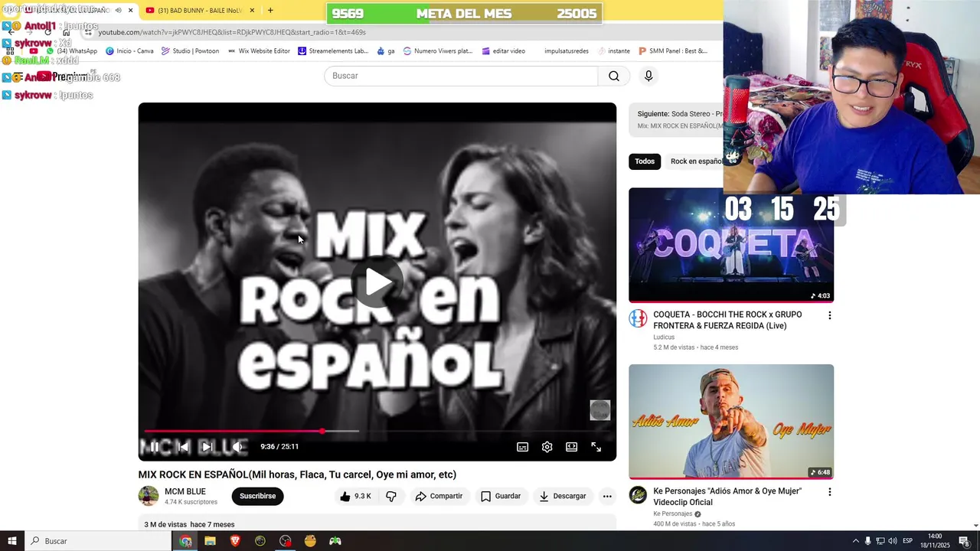
Task: Open options for the COQUETA video
Action: coord(829,315)
